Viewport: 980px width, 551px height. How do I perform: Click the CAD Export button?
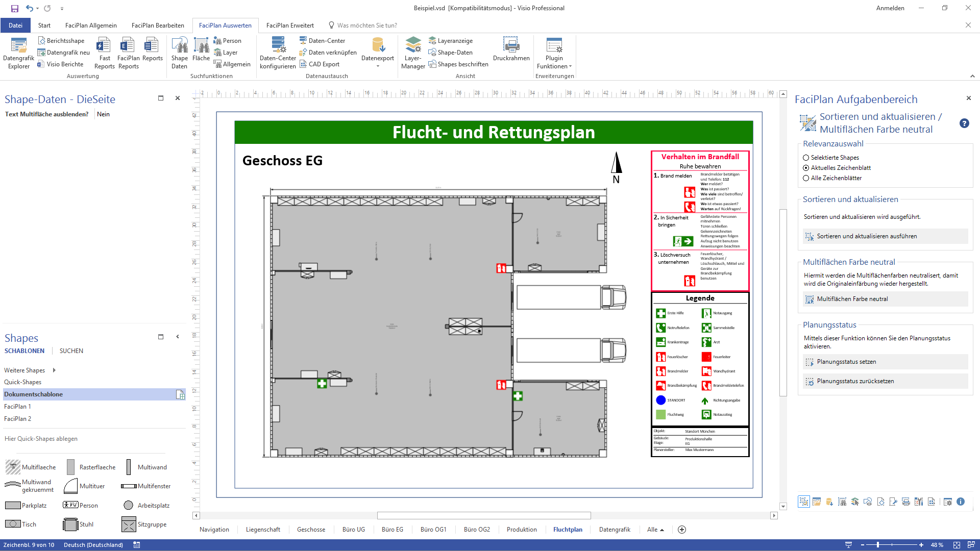coord(320,64)
